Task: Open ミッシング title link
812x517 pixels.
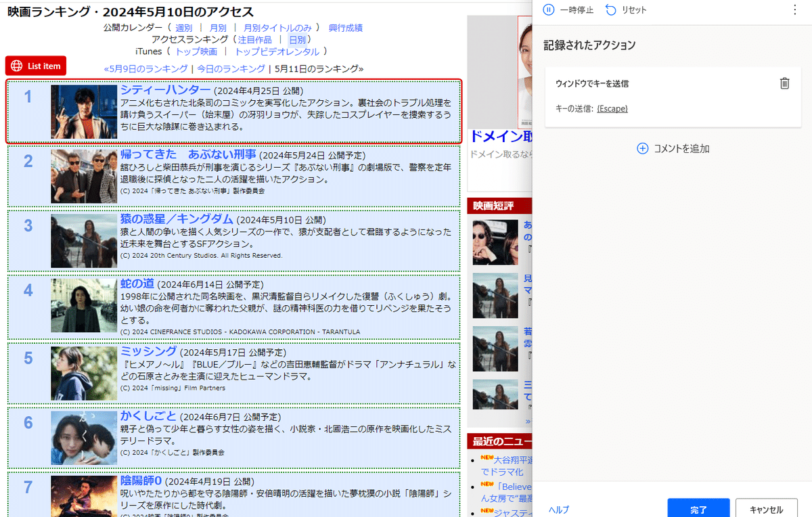Action: pos(148,351)
